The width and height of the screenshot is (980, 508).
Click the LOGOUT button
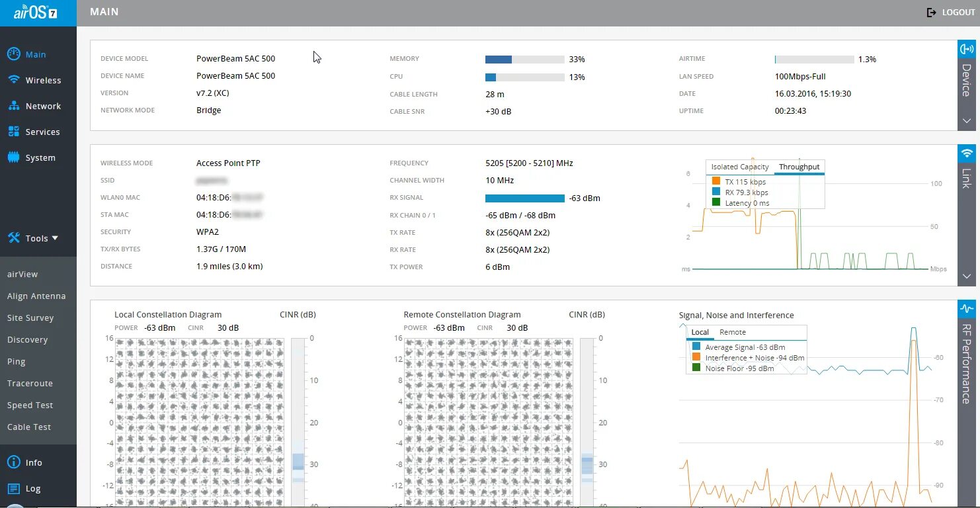point(951,13)
